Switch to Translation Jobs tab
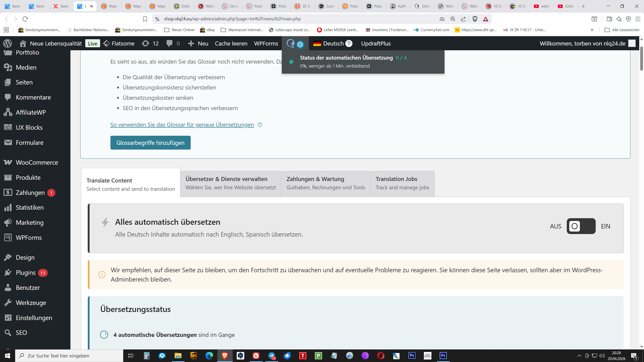Viewport: 644px width, 362px height. point(402,183)
